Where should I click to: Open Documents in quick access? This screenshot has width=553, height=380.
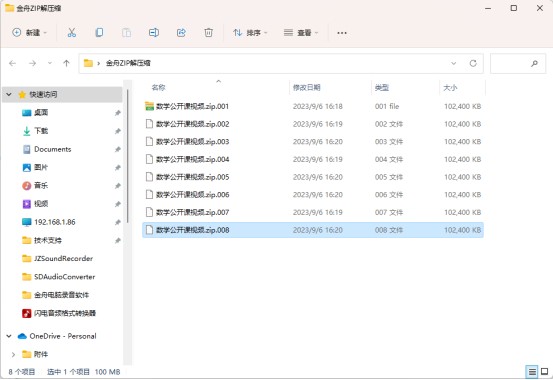coord(53,149)
